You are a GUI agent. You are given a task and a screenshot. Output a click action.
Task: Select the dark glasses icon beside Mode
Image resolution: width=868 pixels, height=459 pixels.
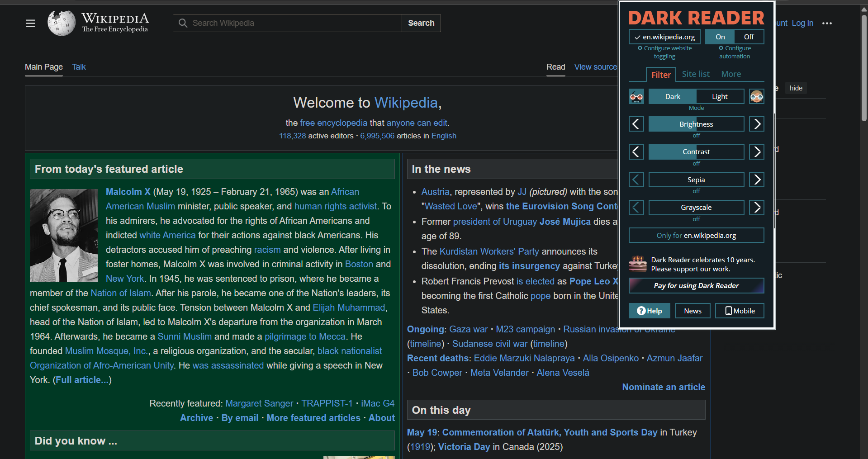[x=636, y=96]
